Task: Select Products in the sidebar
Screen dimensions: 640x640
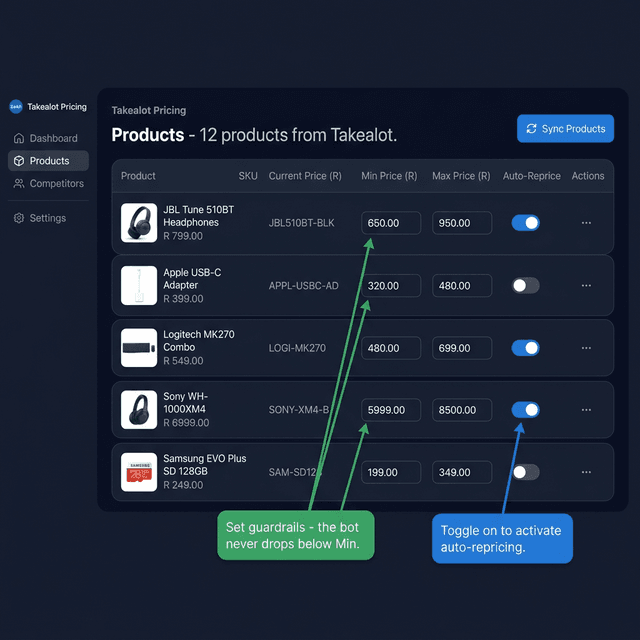Action: [x=48, y=161]
